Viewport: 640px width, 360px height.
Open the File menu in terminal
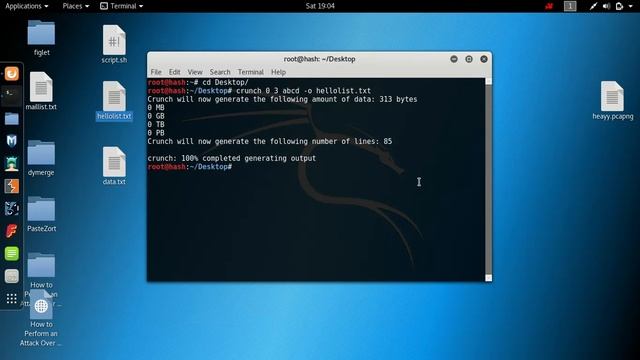point(156,72)
